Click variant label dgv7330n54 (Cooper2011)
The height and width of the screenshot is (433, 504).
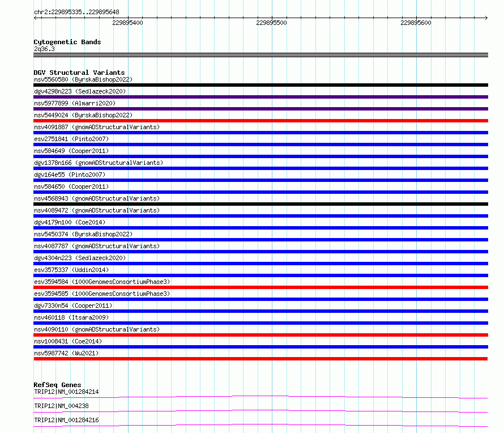73,305
